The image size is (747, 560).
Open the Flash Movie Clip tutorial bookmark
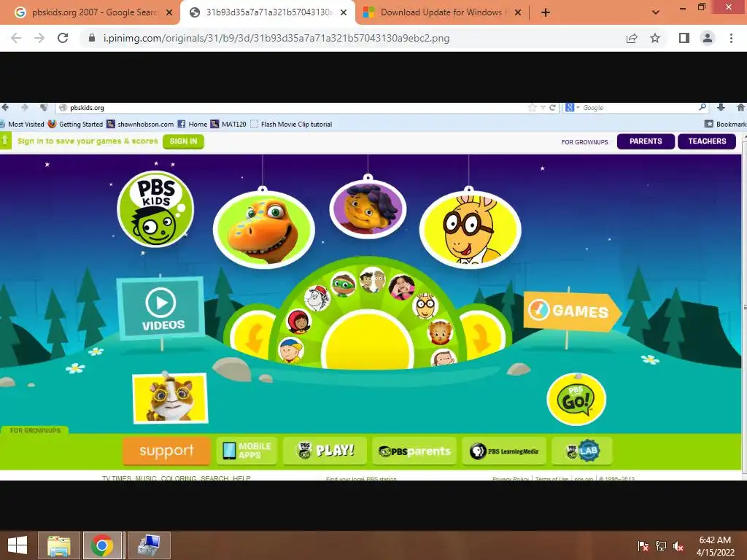pos(291,124)
